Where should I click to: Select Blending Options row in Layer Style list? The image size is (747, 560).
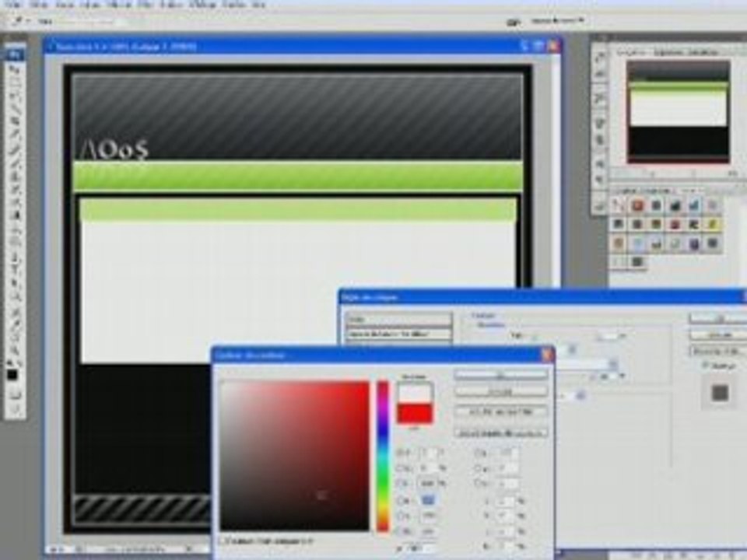point(399,334)
